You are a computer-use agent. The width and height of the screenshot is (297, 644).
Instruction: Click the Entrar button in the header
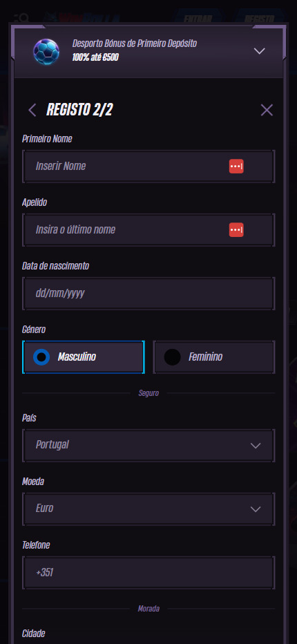(x=198, y=19)
